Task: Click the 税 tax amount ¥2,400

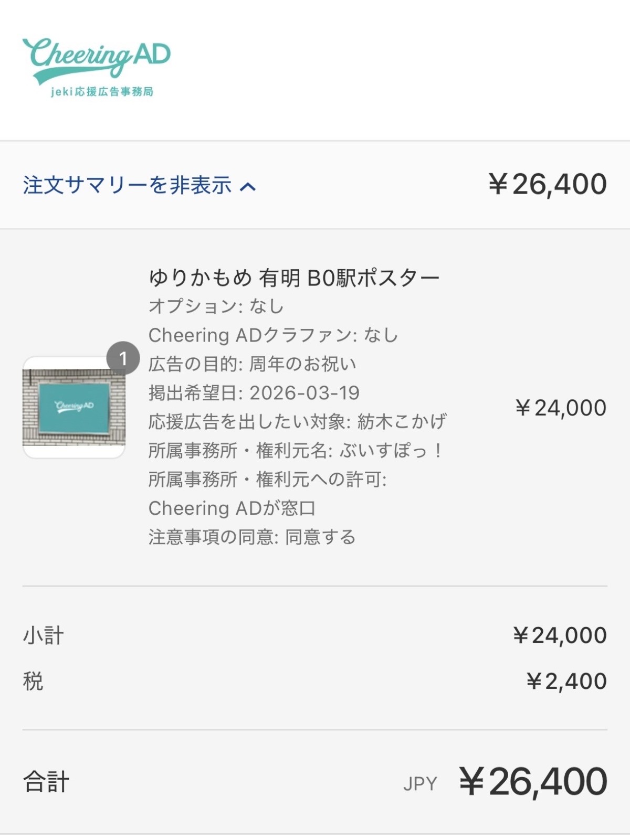Action: (x=566, y=682)
